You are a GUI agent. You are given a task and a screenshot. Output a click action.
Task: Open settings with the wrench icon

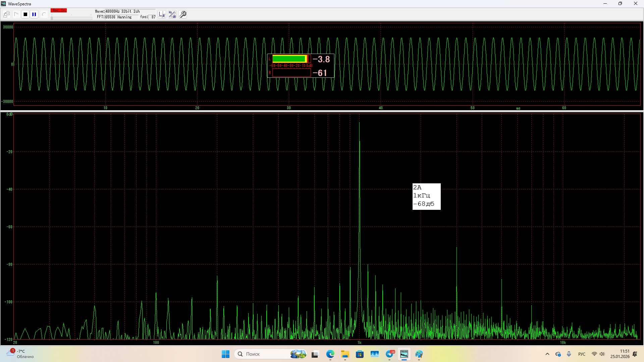coord(183,14)
